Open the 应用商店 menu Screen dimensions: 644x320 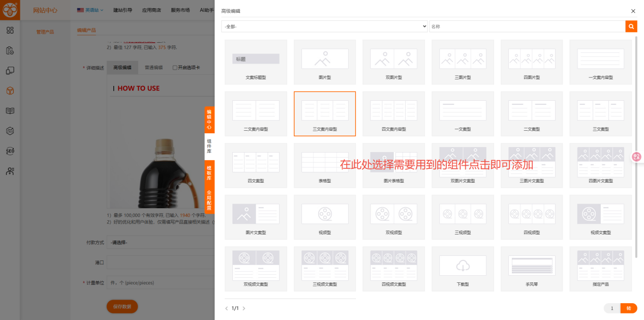click(151, 10)
